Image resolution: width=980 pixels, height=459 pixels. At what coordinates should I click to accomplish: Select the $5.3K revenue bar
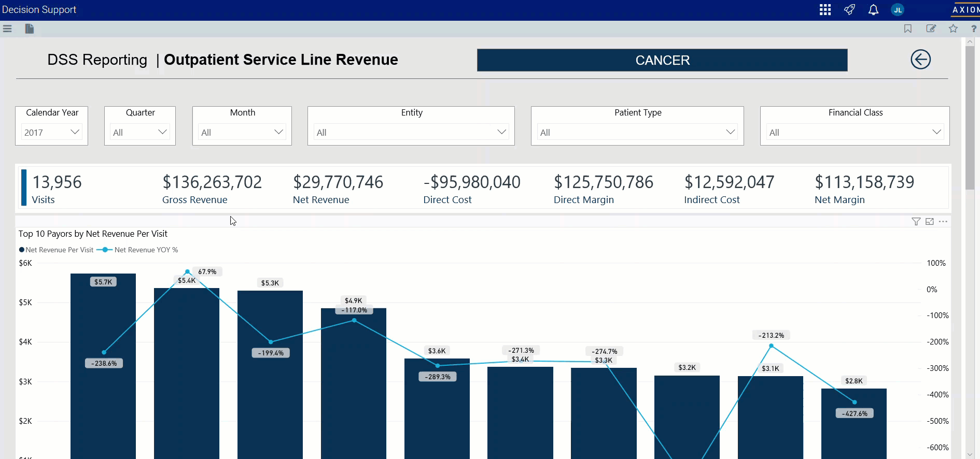(x=270, y=375)
